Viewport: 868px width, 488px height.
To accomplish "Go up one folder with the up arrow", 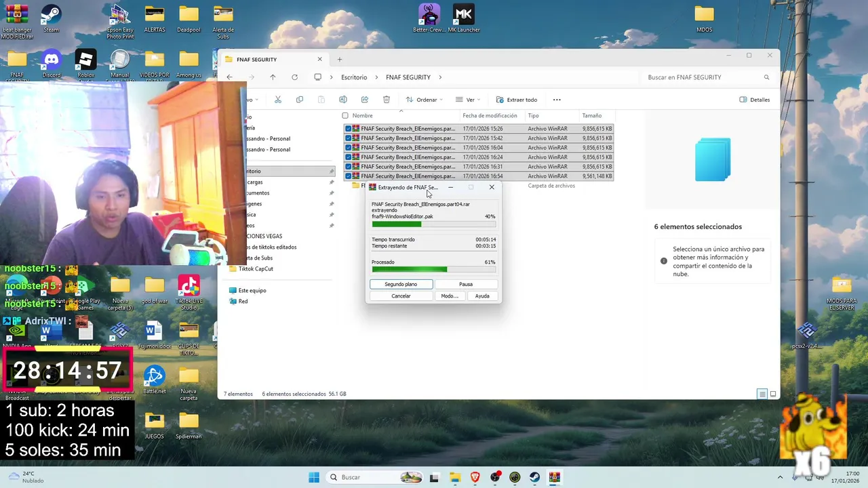I will click(273, 77).
